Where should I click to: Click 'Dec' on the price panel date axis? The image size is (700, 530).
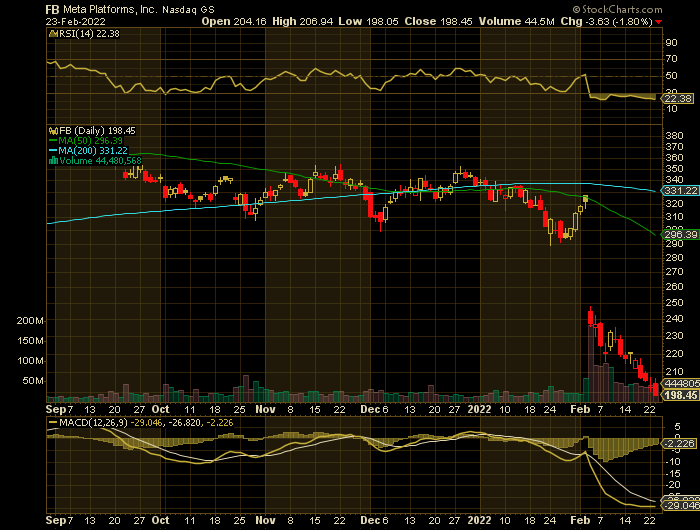370,409
